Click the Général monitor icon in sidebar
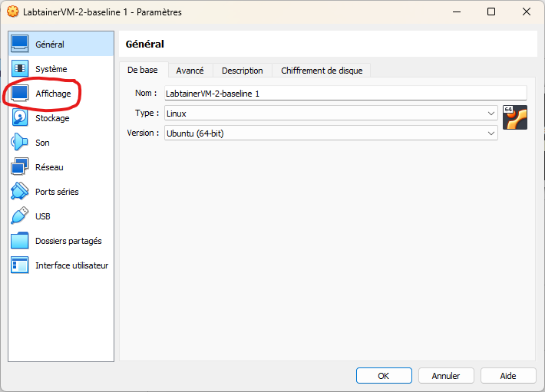The image size is (545, 392). pyautogui.click(x=20, y=44)
